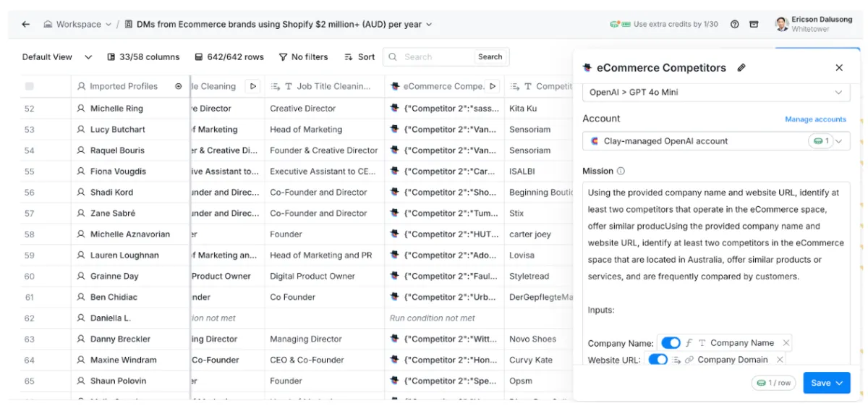Select the Run condition not met cell in eCommerce column
Viewport: 868px width, 414px height.
pyautogui.click(x=444, y=318)
